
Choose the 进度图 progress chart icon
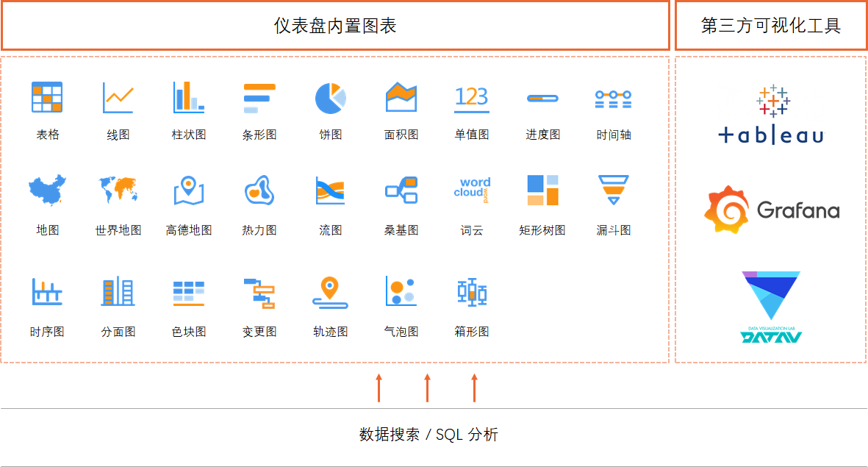(542, 99)
